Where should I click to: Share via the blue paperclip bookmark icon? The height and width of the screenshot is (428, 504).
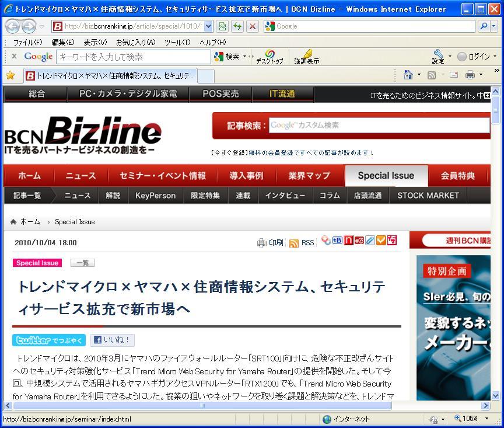tap(370, 241)
